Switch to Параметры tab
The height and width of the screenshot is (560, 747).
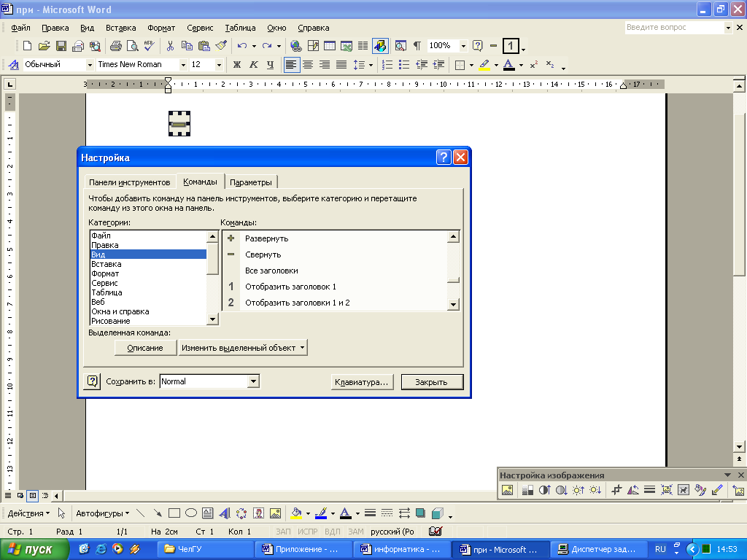click(251, 182)
